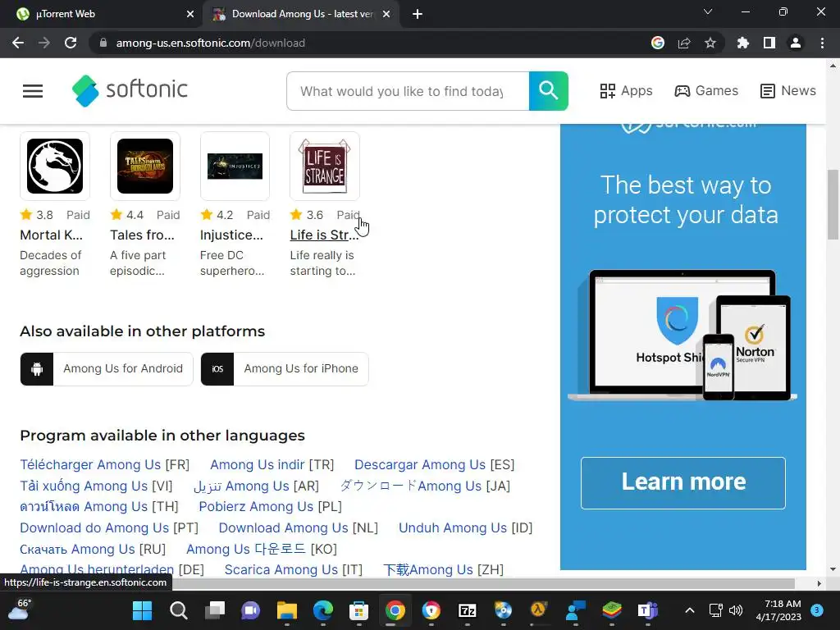Open Unduh Among Us [ID] link

click(465, 527)
